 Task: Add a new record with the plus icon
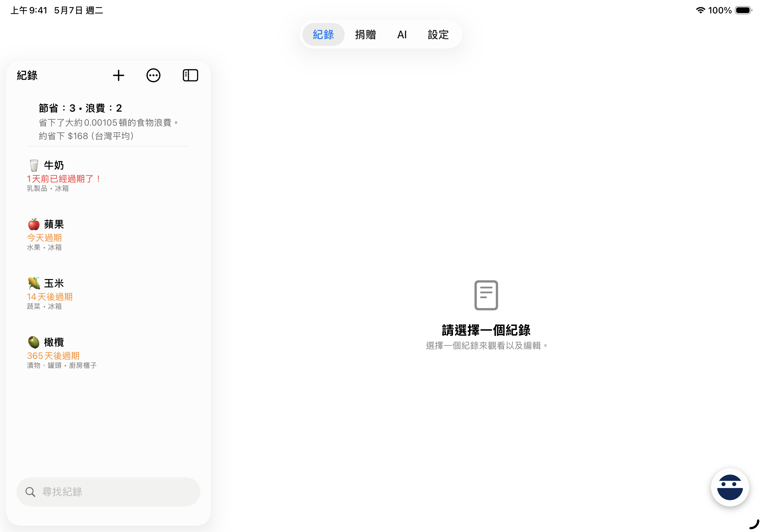118,75
